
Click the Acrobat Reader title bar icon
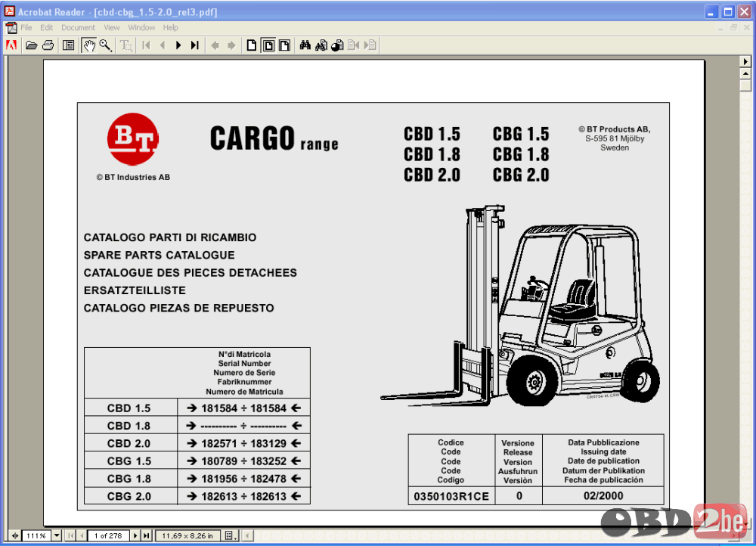click(x=9, y=11)
